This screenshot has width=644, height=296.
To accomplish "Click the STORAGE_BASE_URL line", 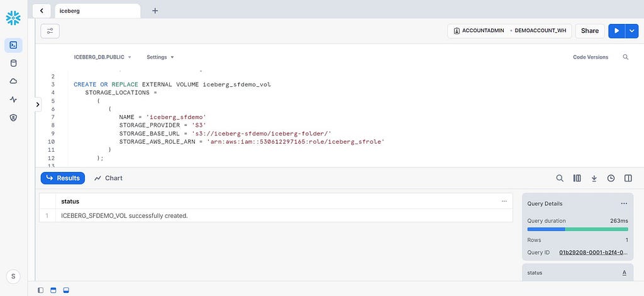I will click(225, 134).
